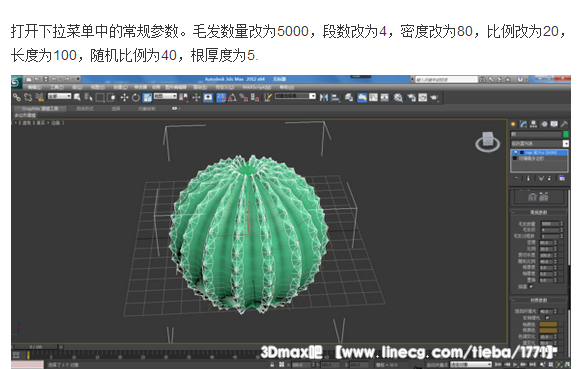582x369 pixels.
Task: Open the Render Setup icon
Action: pyautogui.click(x=411, y=98)
